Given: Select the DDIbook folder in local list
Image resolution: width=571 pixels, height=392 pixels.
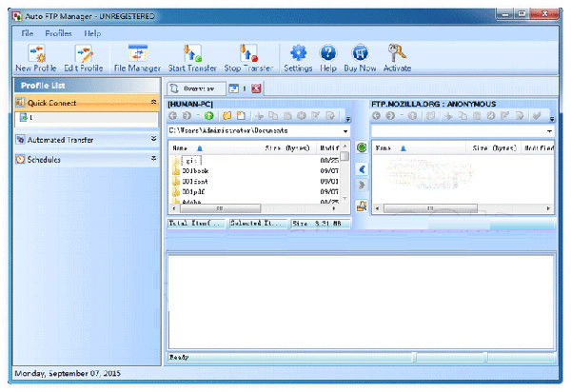Looking at the screenshot, I should pos(193,170).
